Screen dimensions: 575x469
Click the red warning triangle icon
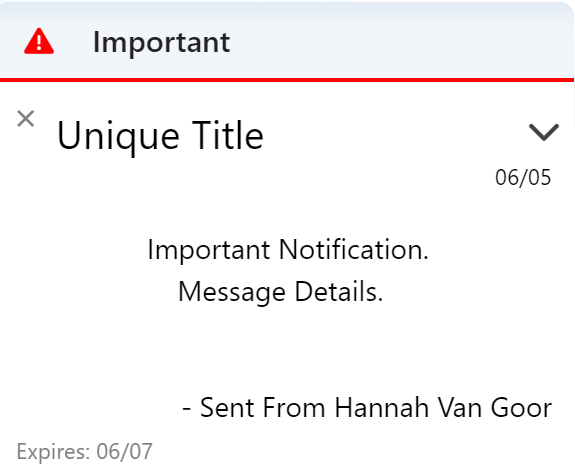point(39,41)
